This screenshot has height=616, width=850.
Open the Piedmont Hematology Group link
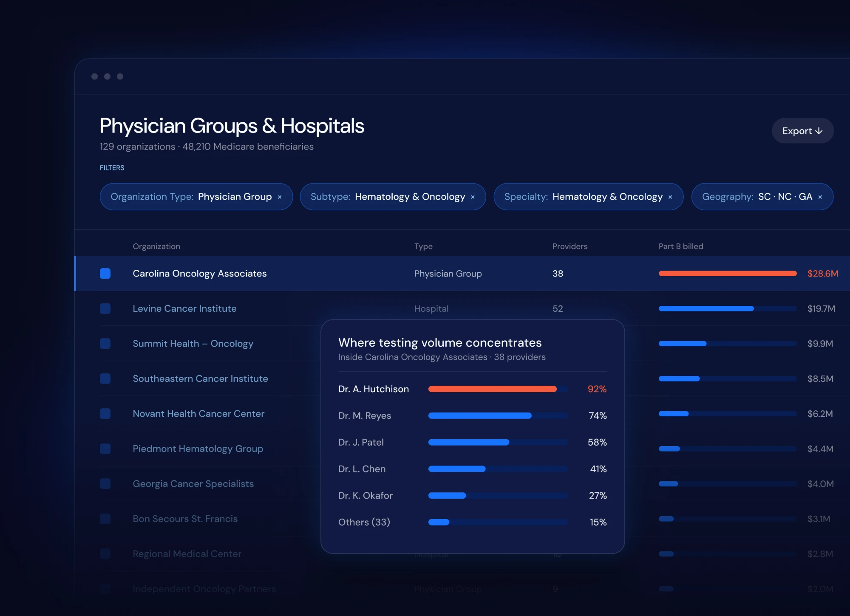[198, 449]
